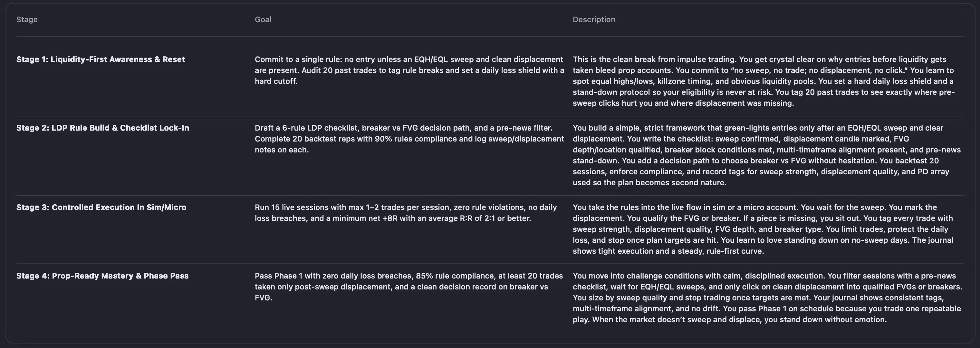Select Stage 4: Prop-Ready Mastery & Phase Pass title
This screenshot has height=348, width=980.
point(102,275)
